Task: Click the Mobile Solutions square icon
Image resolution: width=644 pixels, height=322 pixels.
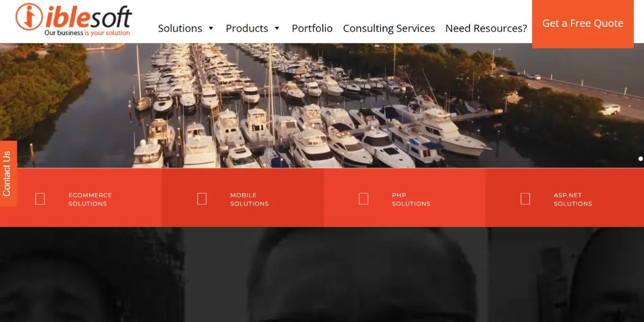Action: (x=202, y=199)
